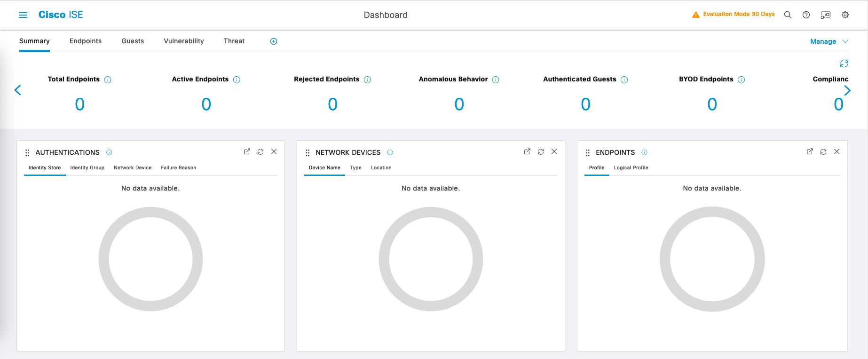This screenshot has height=359, width=868.
Task: Refresh the summary metrics with top refresh icon
Action: (x=844, y=64)
